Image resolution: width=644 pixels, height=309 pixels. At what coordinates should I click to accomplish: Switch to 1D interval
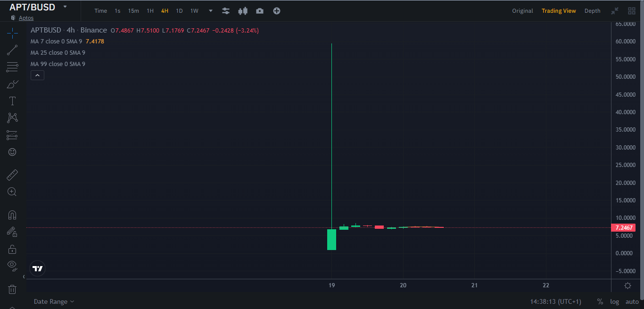click(179, 11)
